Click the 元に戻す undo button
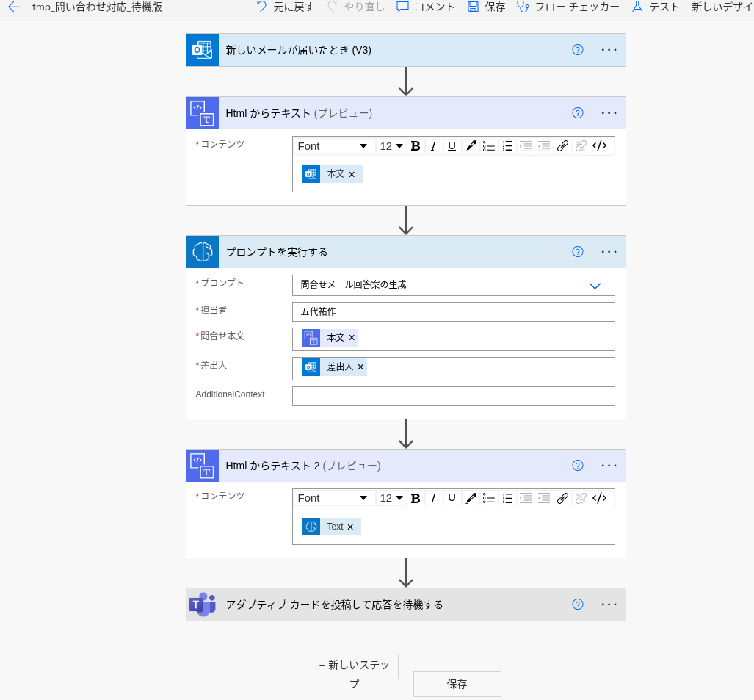The image size is (754, 700). pyautogui.click(x=285, y=7)
